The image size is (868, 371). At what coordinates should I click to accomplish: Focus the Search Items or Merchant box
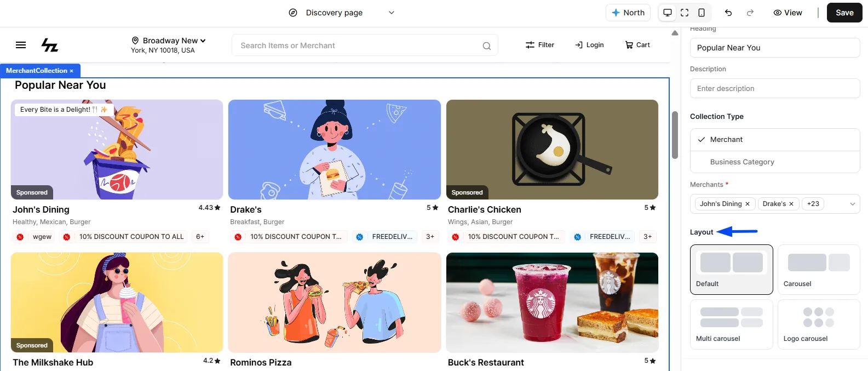click(x=365, y=45)
